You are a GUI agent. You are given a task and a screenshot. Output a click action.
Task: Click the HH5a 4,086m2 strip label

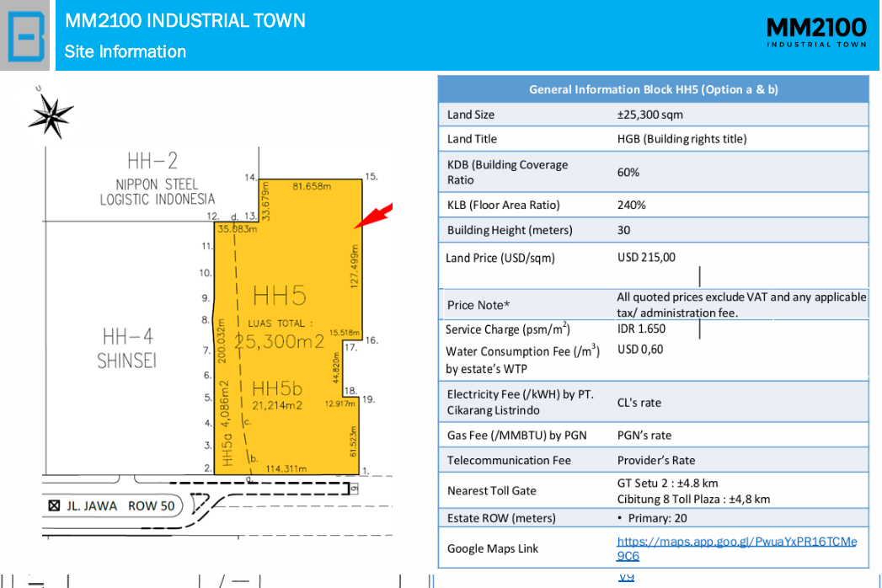pos(225,423)
